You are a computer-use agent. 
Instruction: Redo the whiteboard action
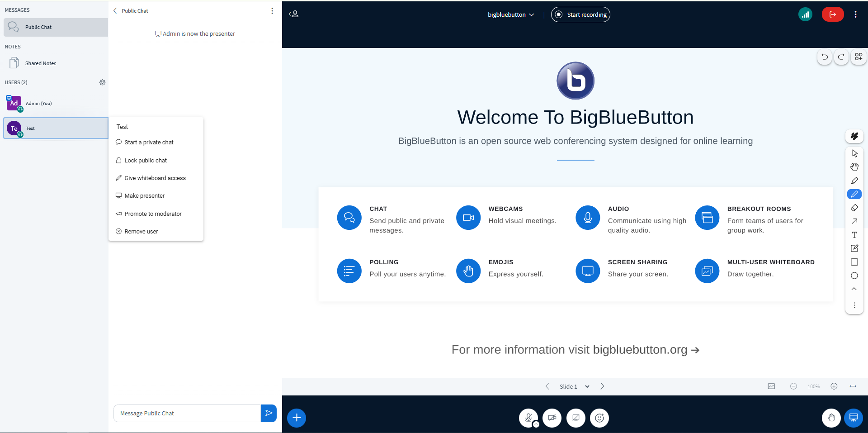click(x=841, y=57)
